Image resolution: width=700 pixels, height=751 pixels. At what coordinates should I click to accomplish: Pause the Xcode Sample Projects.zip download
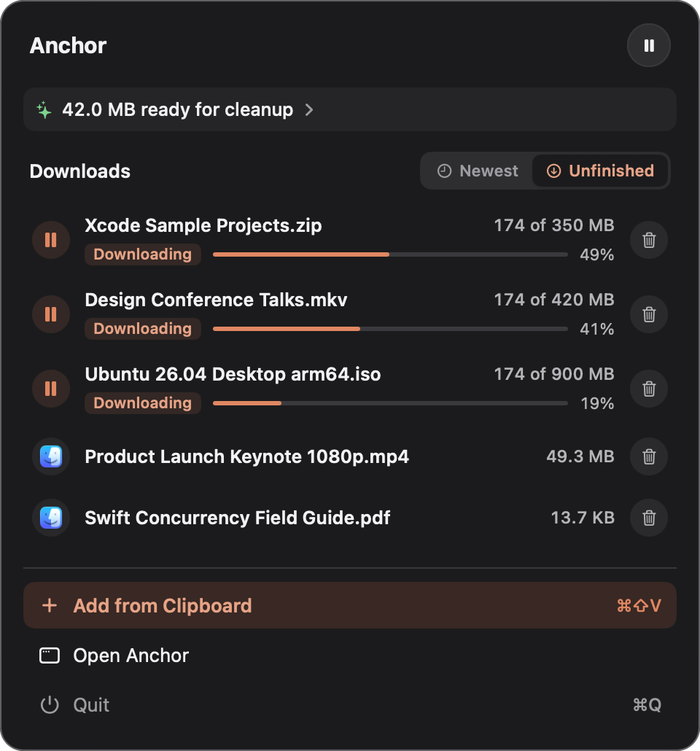(x=51, y=240)
